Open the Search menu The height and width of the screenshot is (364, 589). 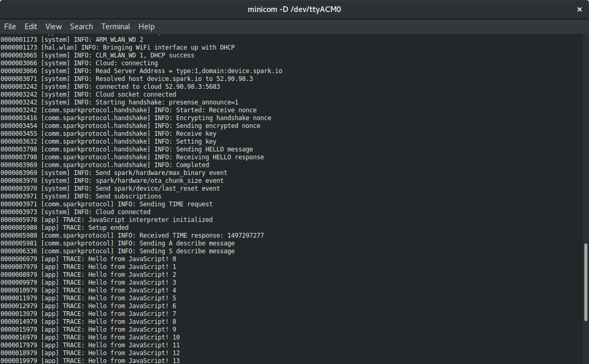81,27
